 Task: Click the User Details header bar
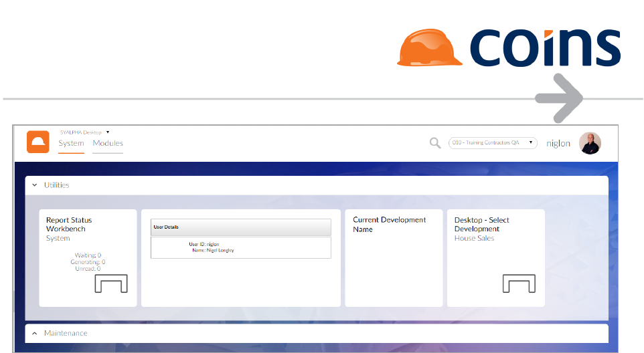(241, 227)
